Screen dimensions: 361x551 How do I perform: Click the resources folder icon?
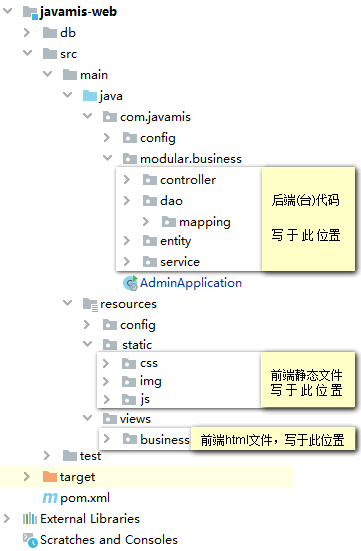[x=90, y=304]
